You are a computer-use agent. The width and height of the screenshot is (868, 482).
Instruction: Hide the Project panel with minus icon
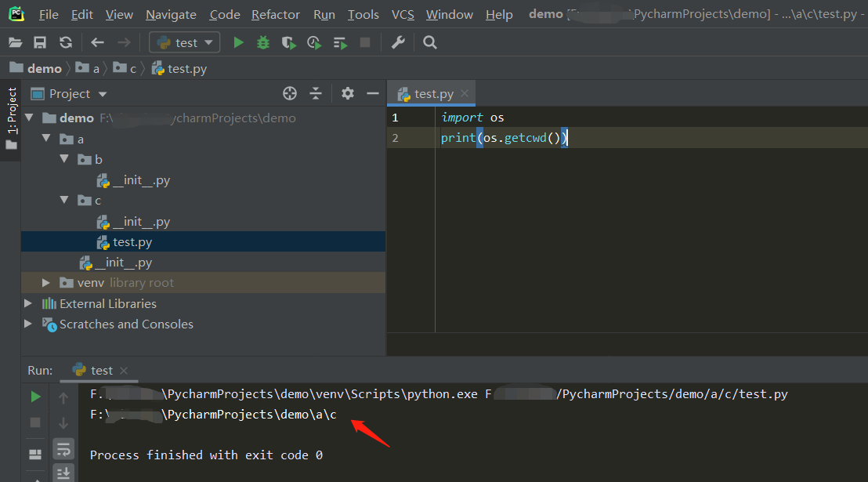pyautogui.click(x=373, y=93)
